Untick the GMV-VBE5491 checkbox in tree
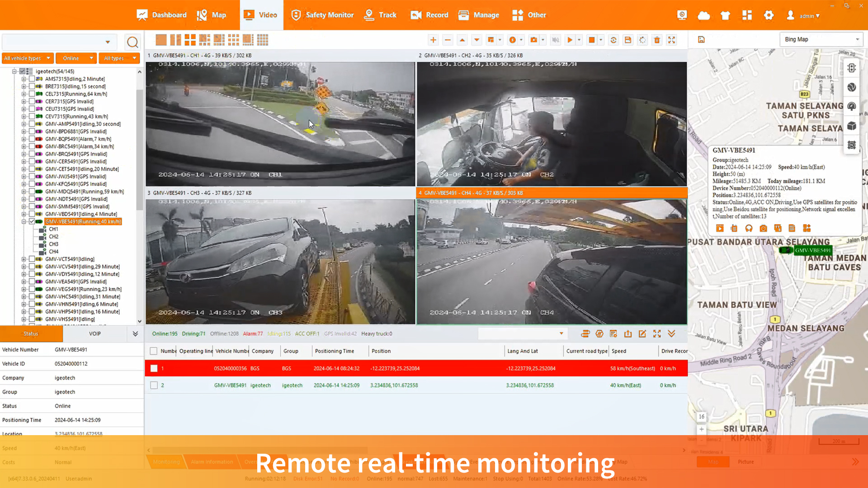The width and height of the screenshot is (868, 488). click(x=32, y=221)
